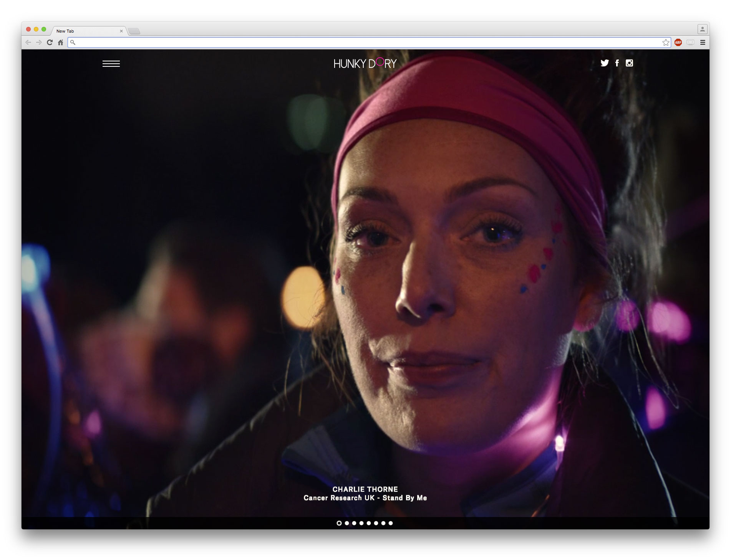Click the HUNKY DORY logo
Viewport: 731px width, 560px height.
364,63
